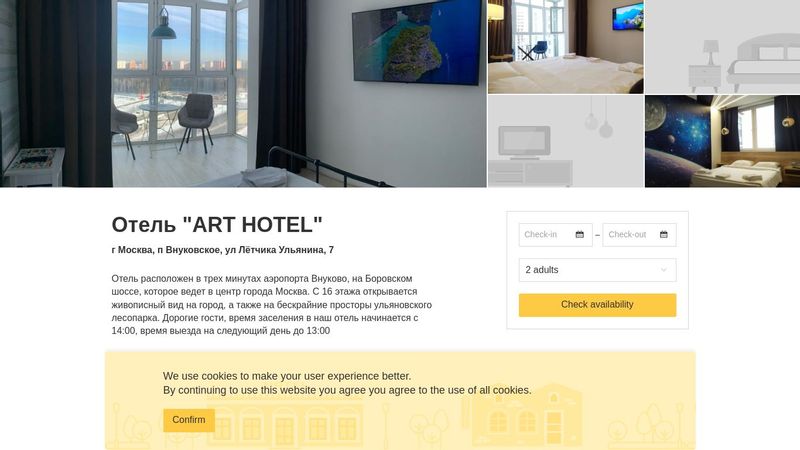Click the dash between the date fields

[x=597, y=235]
